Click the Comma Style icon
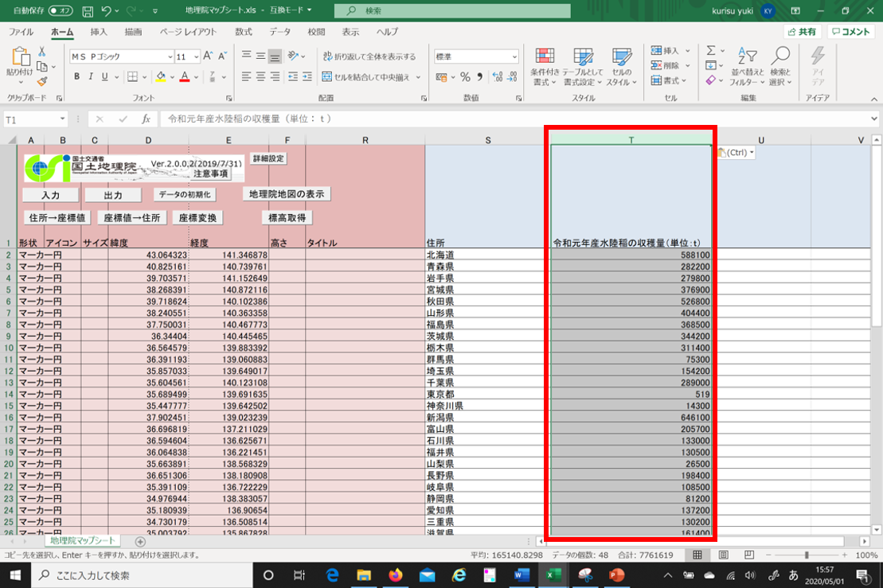The image size is (883, 588). (480, 77)
